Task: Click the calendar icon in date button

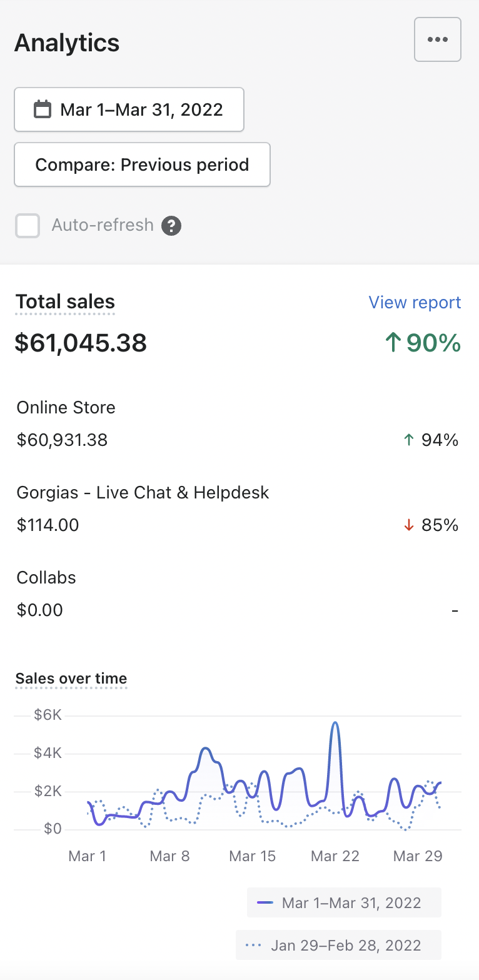Action: point(42,109)
